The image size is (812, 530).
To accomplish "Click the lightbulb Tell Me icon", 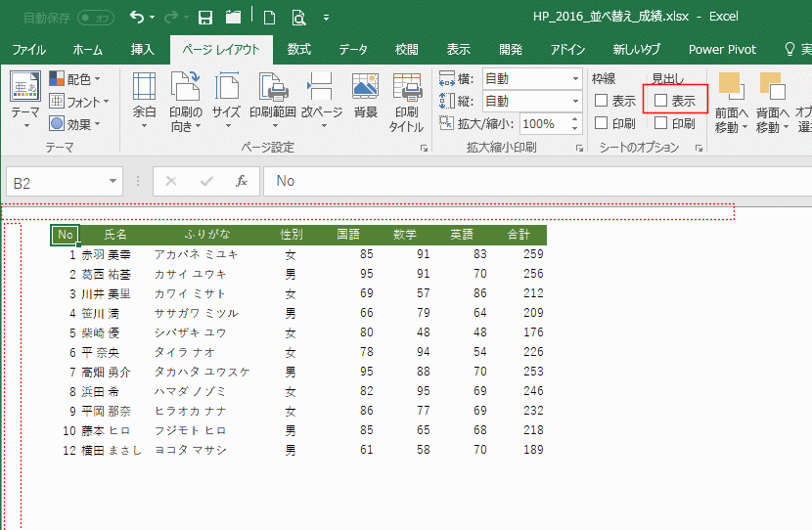I will pos(789,49).
